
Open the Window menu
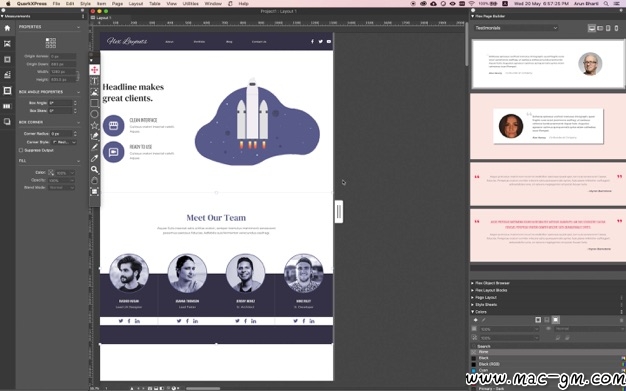213,4
